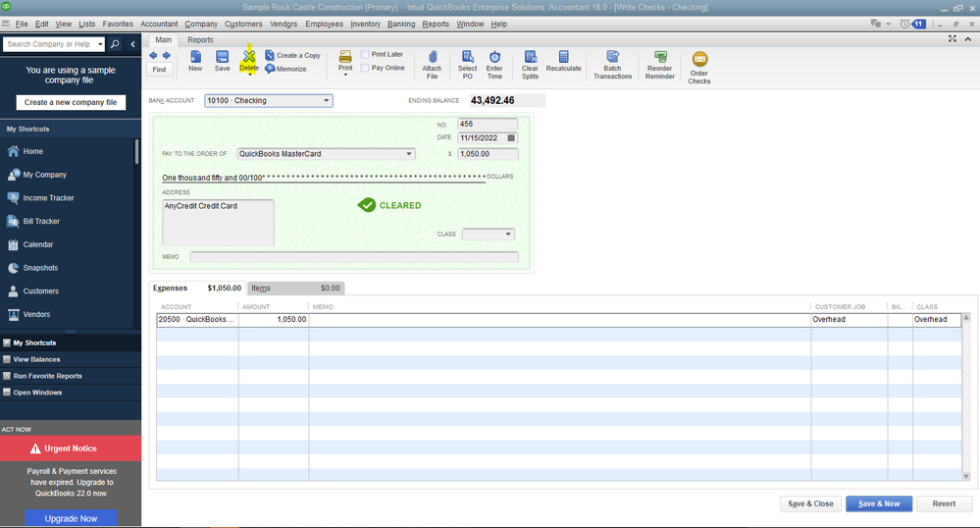Collapse the left sidebar arrow
Viewport: 980px width, 528px height.
click(x=132, y=44)
